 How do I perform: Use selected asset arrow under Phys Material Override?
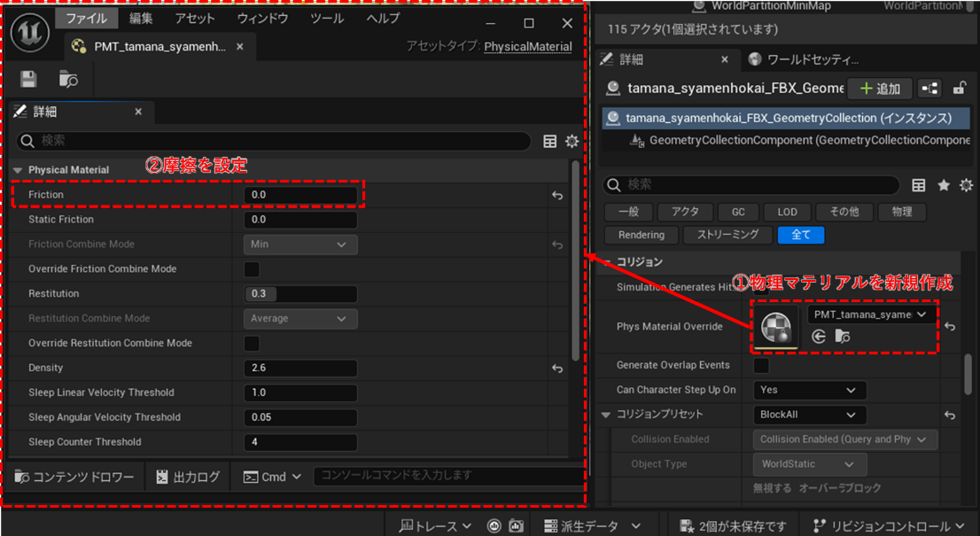click(819, 337)
